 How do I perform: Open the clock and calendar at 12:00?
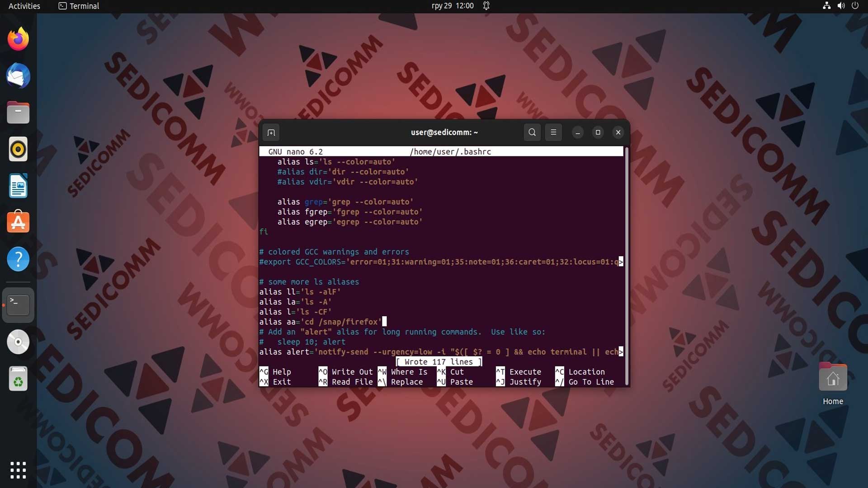click(x=453, y=6)
